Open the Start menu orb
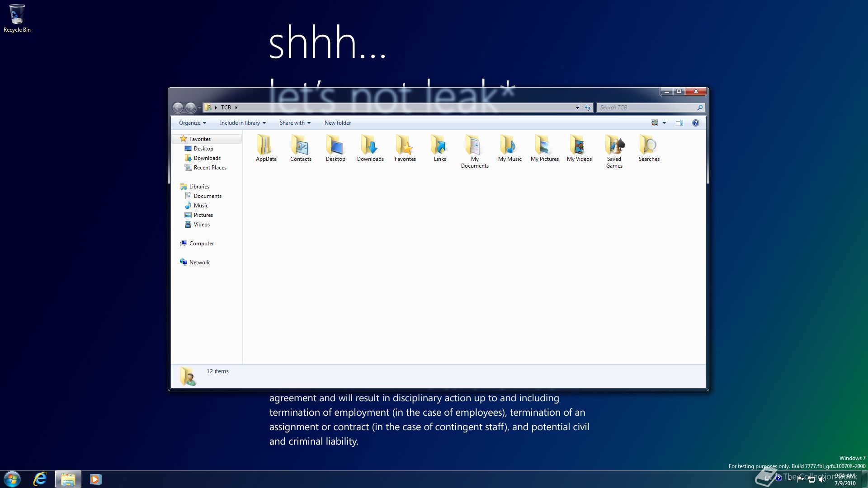This screenshot has width=868, height=488. point(12,479)
